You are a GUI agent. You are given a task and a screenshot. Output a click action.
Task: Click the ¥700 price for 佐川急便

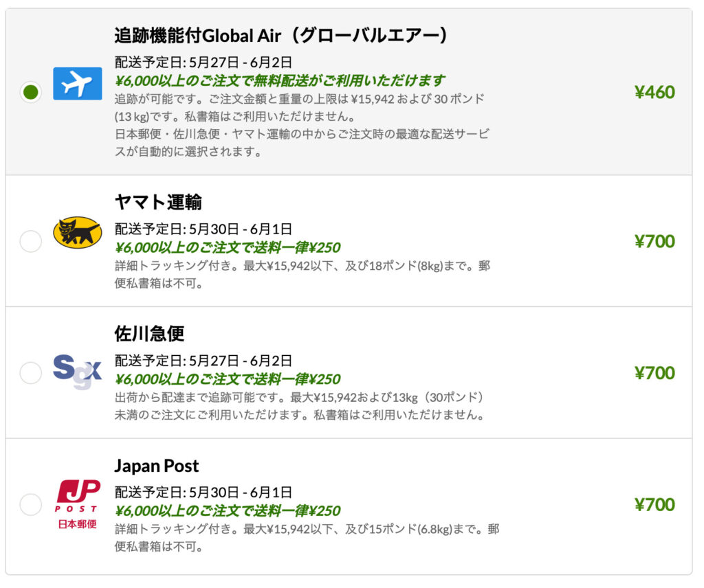[x=654, y=373]
